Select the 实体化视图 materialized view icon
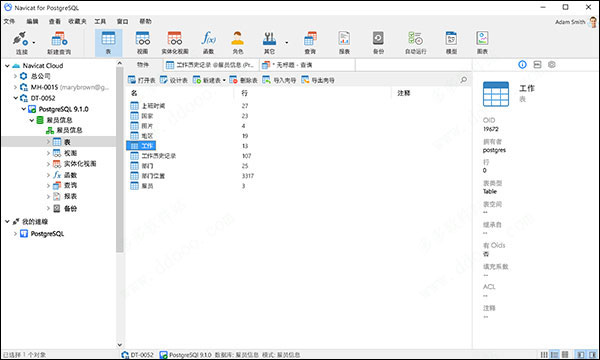The height and width of the screenshot is (360, 600). [x=175, y=43]
